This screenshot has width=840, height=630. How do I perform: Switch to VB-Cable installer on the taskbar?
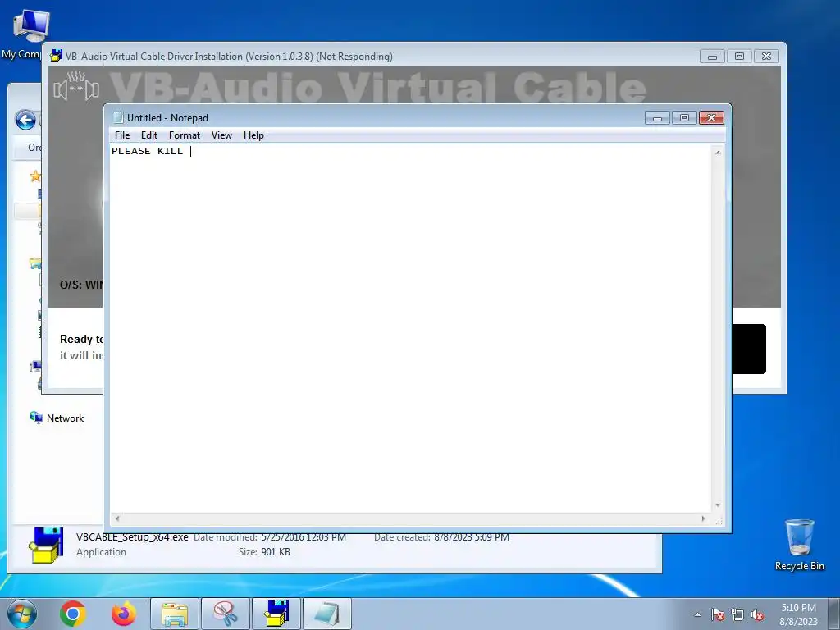coord(276,614)
